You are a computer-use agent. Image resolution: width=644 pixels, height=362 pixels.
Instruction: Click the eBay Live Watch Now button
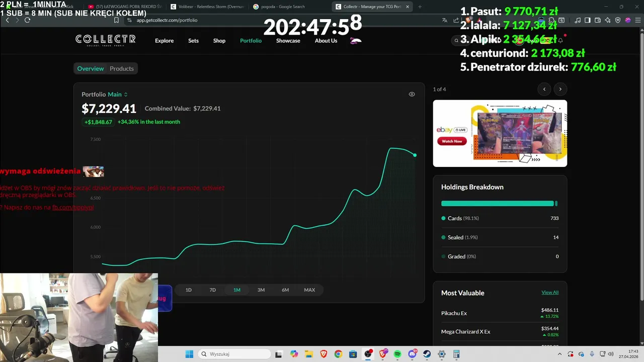pos(452,141)
